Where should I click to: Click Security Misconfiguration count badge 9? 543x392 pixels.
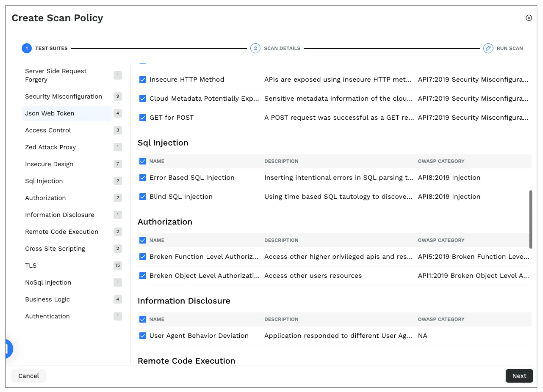pos(118,96)
